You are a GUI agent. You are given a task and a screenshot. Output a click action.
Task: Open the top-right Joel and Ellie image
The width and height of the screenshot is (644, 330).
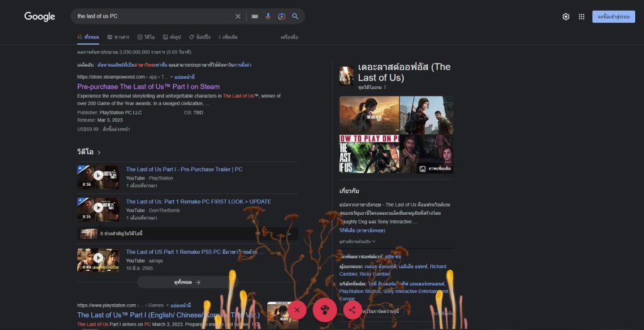[427, 115]
